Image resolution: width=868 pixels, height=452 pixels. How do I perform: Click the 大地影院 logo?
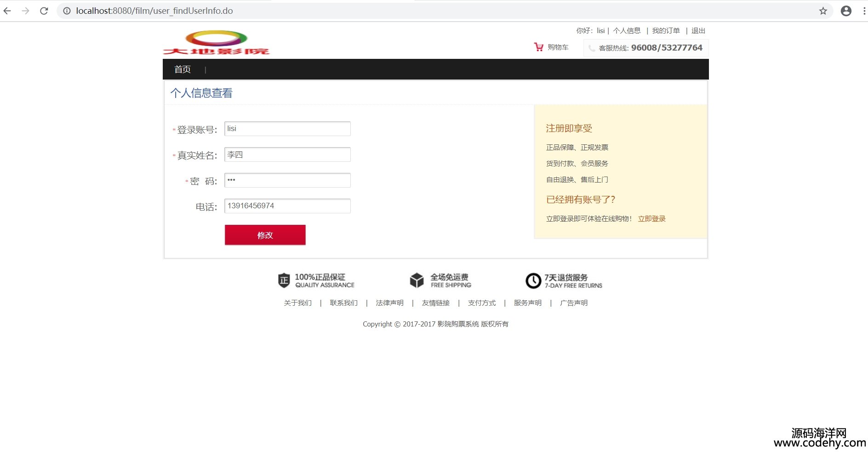pos(216,43)
